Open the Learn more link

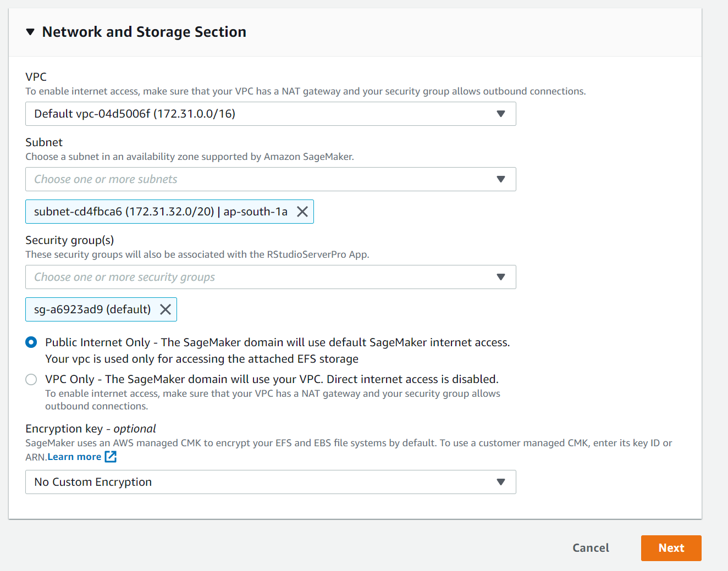tap(74, 457)
